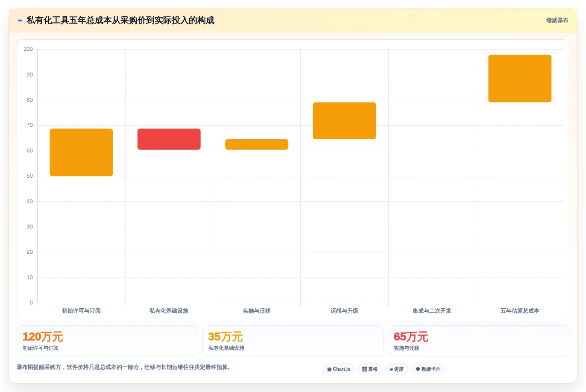The height and width of the screenshot is (392, 586).
Task: Click the 120万元 value card
Action: pyautogui.click(x=107, y=341)
